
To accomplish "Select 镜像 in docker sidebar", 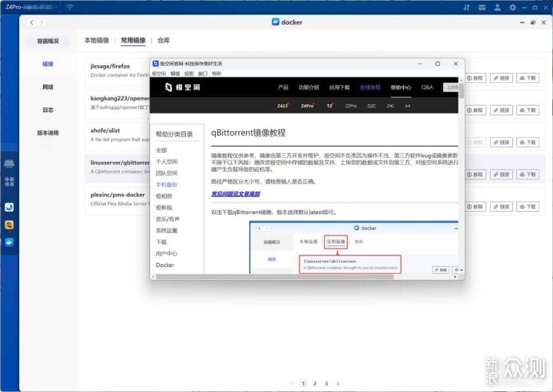I will (48, 64).
